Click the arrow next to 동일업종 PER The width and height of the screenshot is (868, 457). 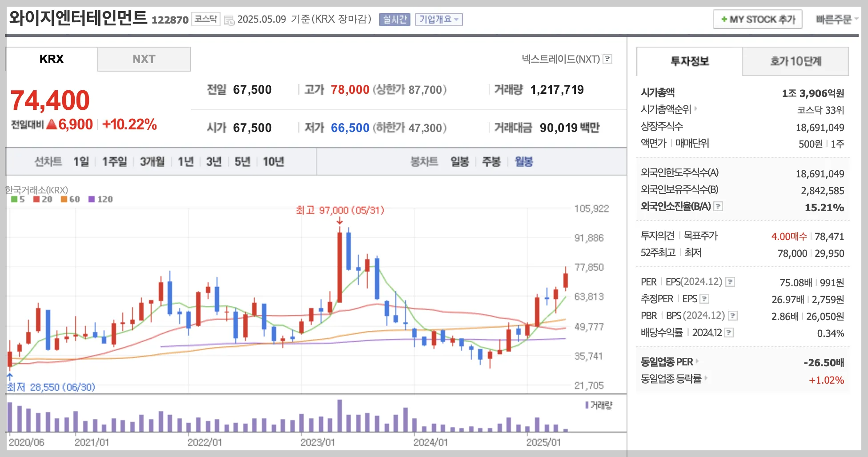tap(697, 361)
